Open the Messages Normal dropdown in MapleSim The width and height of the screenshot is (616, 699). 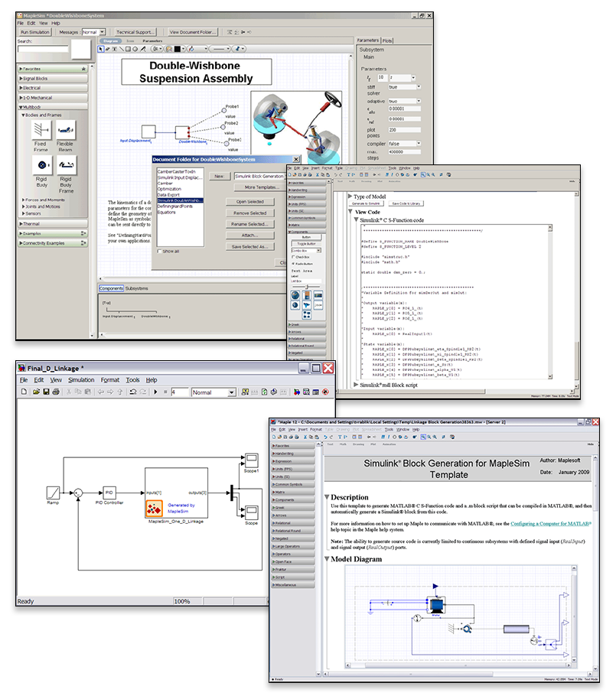click(93, 32)
